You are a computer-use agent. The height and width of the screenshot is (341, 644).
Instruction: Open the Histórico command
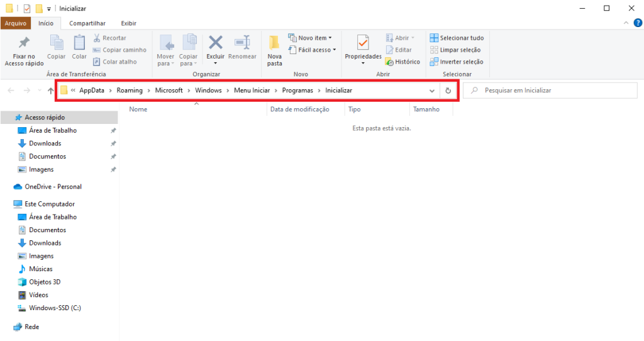point(402,62)
